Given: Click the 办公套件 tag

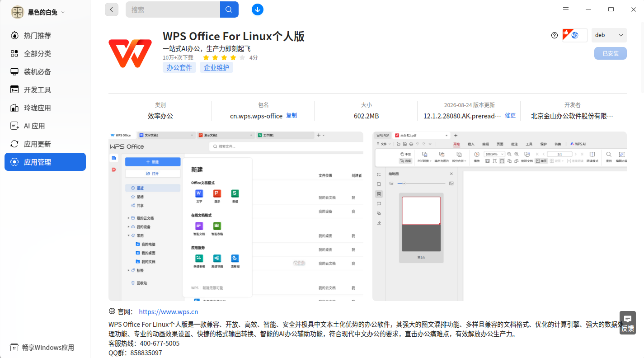Looking at the screenshot, I should (179, 68).
